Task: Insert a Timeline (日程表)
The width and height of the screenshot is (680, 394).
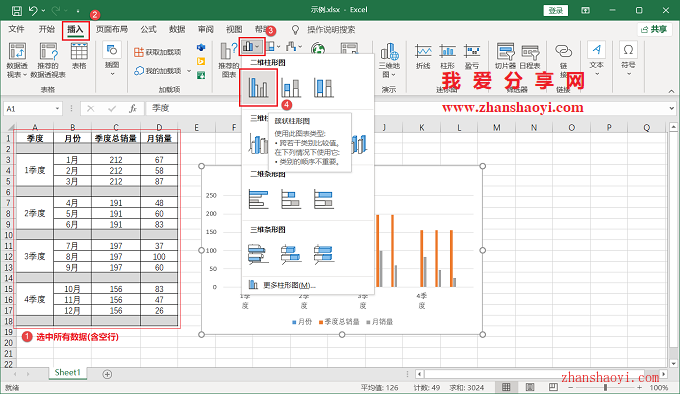Action: pos(530,56)
